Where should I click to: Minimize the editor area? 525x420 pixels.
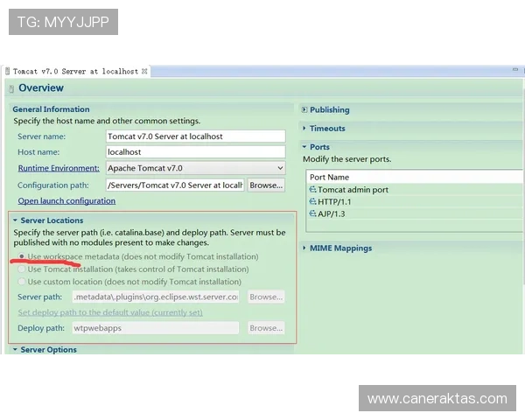click(x=515, y=69)
